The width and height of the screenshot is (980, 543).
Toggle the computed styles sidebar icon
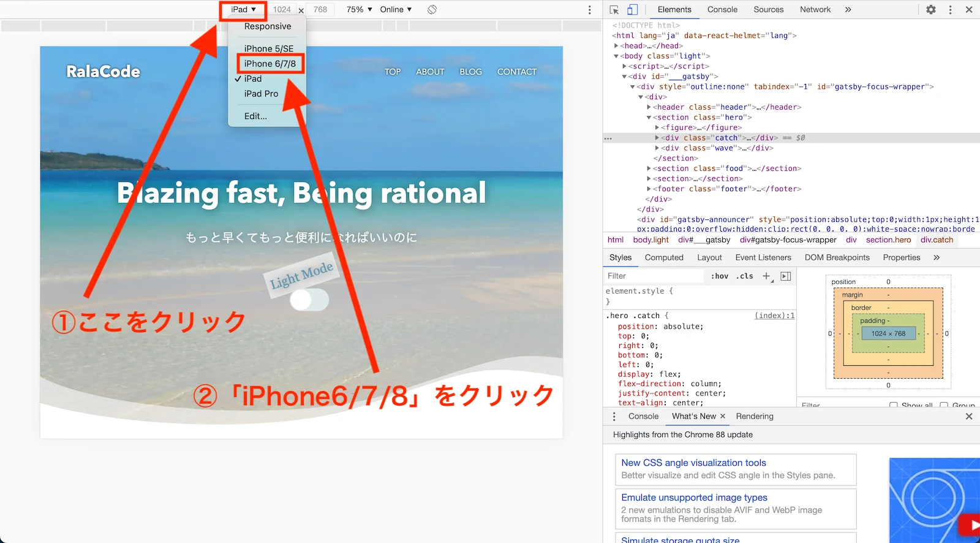pos(786,276)
